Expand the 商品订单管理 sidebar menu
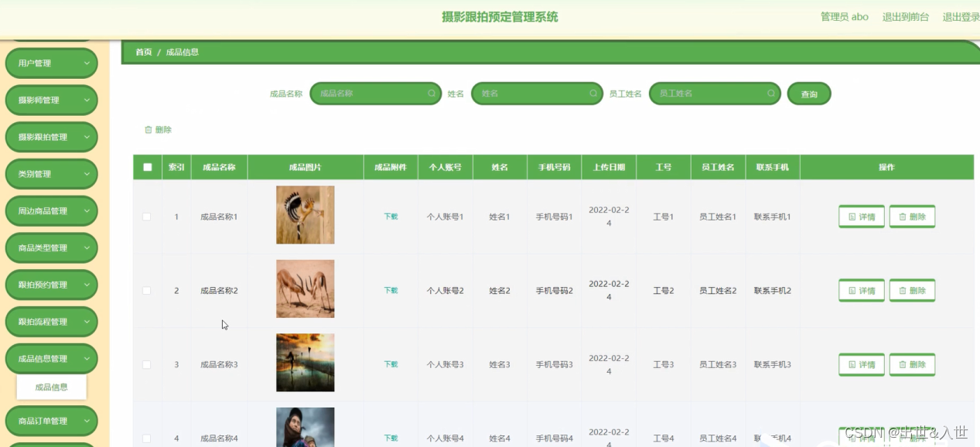 (x=52, y=421)
